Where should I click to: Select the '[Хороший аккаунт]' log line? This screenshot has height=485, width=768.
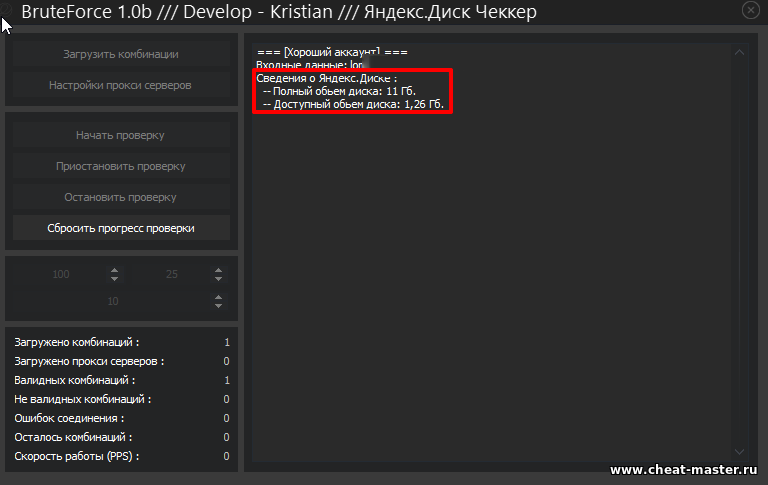[x=332, y=52]
